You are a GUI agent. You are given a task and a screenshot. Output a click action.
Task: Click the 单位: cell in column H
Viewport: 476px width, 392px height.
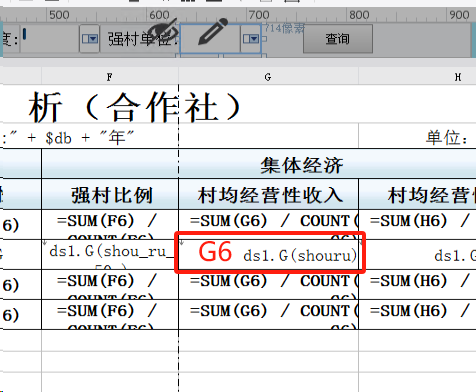(447, 137)
